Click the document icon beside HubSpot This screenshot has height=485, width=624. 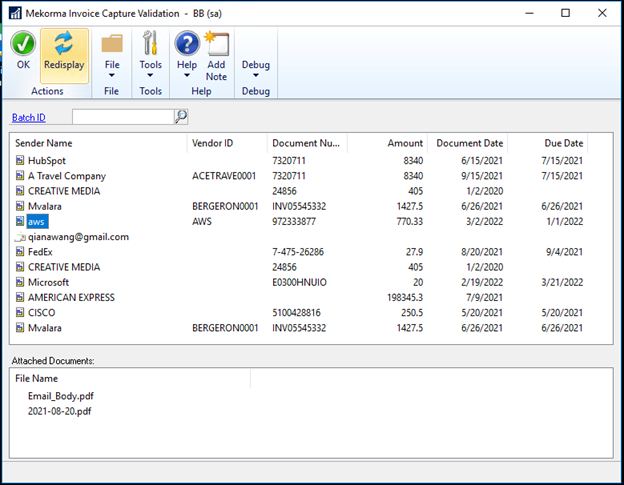pyautogui.click(x=20, y=160)
